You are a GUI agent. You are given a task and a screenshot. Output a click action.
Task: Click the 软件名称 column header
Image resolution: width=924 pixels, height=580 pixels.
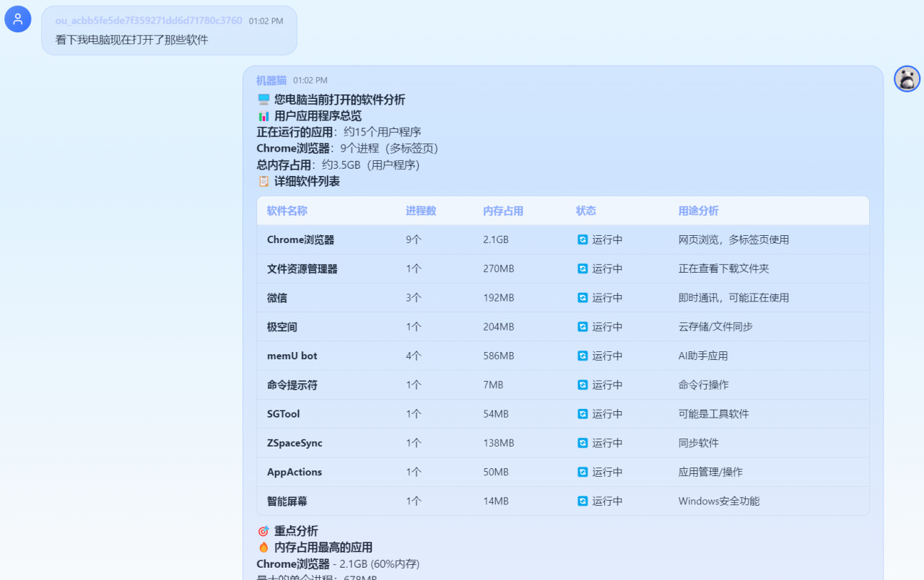287,211
